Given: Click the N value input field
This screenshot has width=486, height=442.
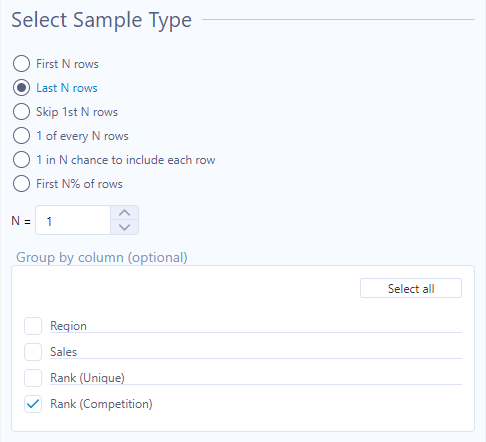Looking at the screenshot, I should pos(73,220).
